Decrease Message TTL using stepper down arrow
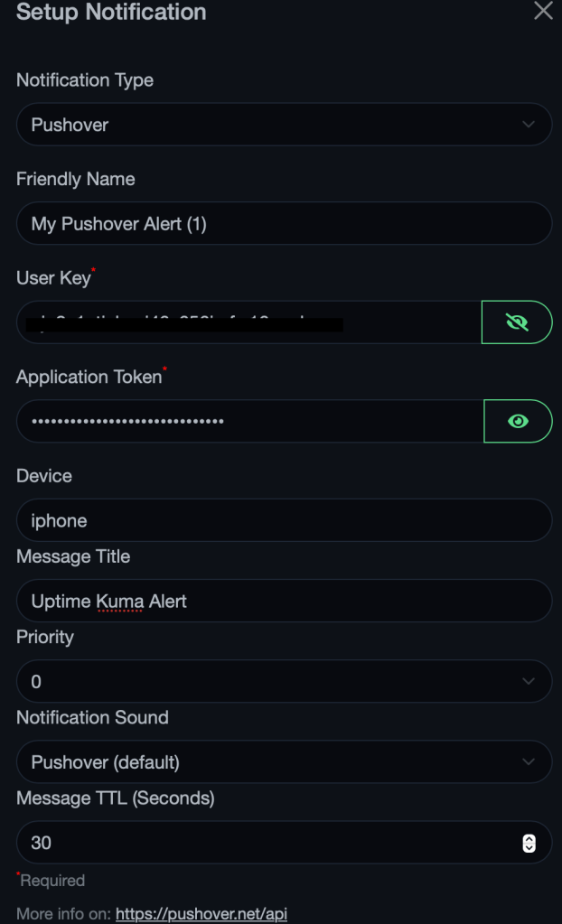Screen dimensions: 562x924 click(x=529, y=848)
